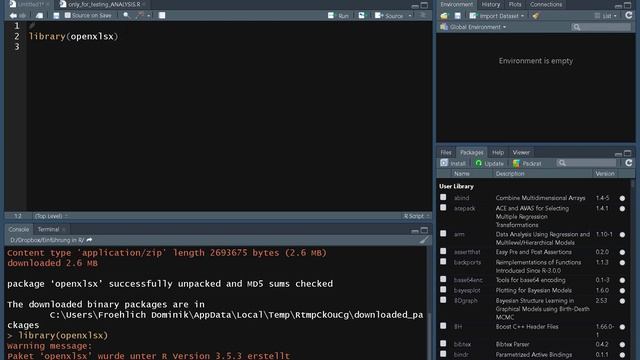Click the save workspace disk icon
Image resolution: width=640 pixels, height=360 pixels.
(x=458, y=16)
